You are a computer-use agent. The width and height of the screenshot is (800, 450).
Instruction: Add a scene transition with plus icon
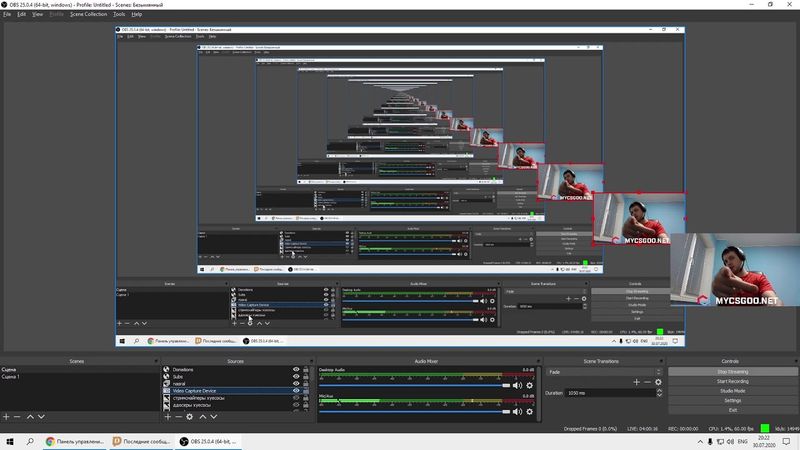click(636, 382)
